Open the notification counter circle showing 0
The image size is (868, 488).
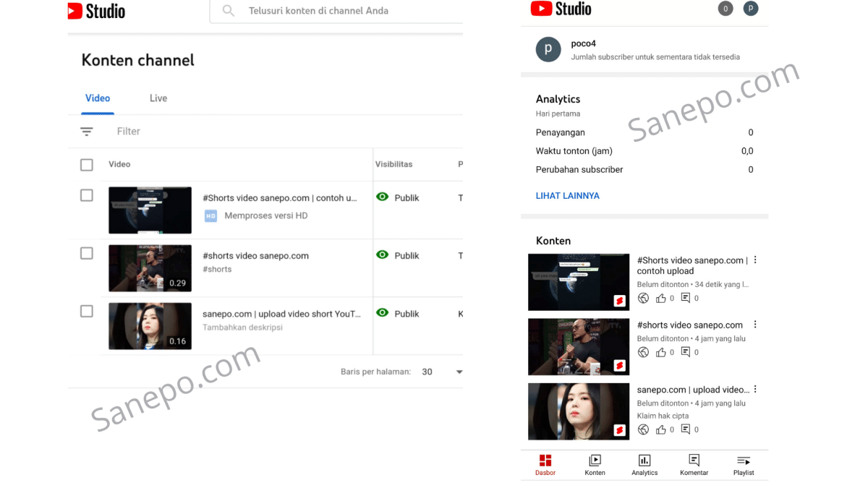click(725, 9)
